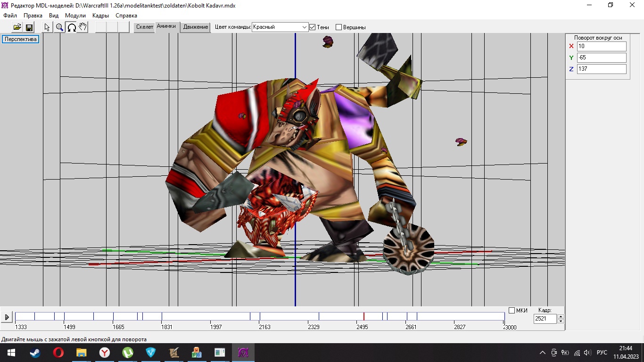Switch to the Скелет tab
Viewport: 644px width, 362px height.
[x=145, y=27]
